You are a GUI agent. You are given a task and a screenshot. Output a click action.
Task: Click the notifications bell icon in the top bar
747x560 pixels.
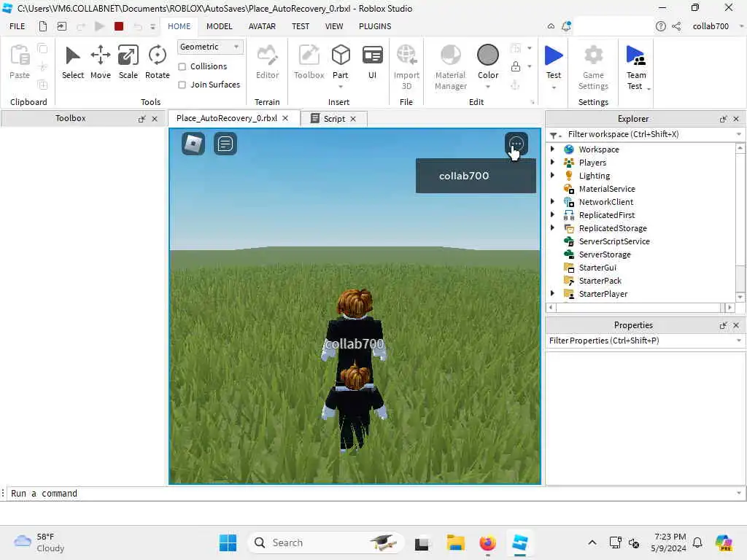point(566,26)
